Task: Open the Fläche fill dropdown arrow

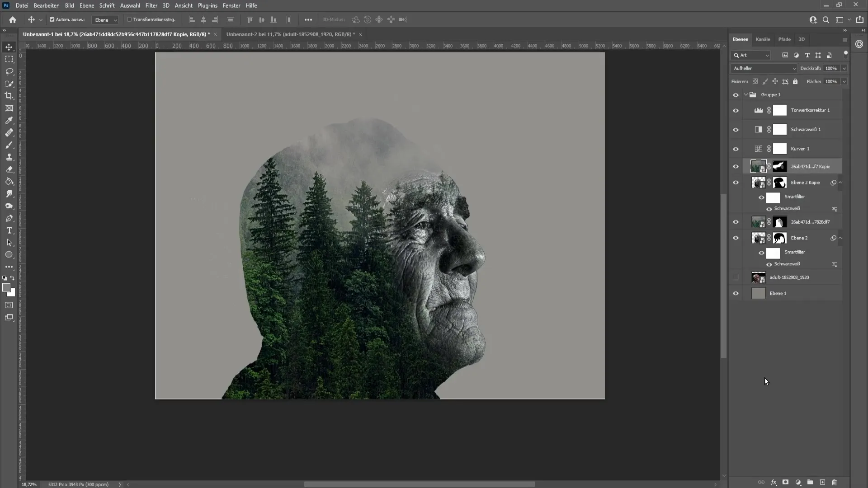Action: (x=844, y=81)
